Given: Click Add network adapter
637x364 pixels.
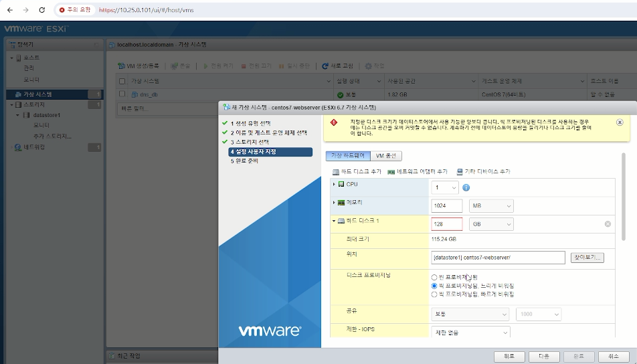Looking at the screenshot, I should pyautogui.click(x=418, y=172).
